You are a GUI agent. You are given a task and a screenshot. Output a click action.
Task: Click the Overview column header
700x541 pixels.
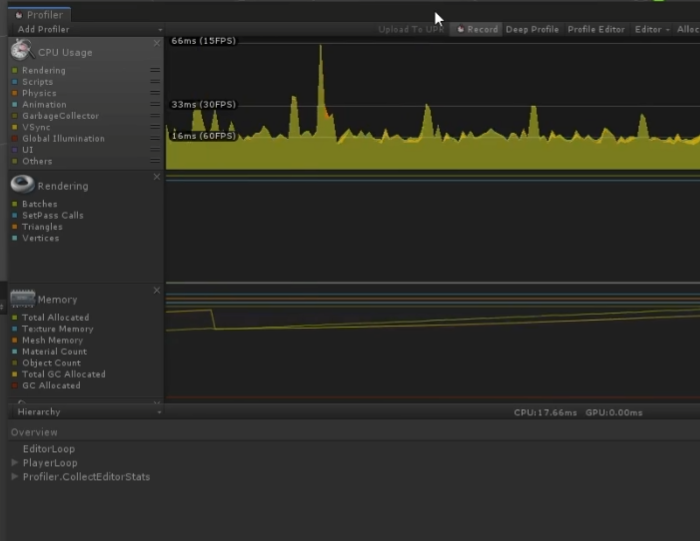[34, 432]
